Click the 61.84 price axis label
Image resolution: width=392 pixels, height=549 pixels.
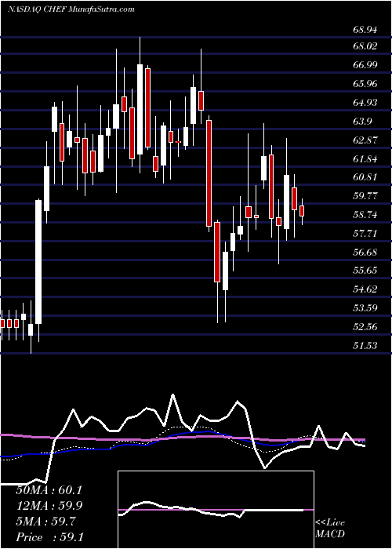click(365, 159)
